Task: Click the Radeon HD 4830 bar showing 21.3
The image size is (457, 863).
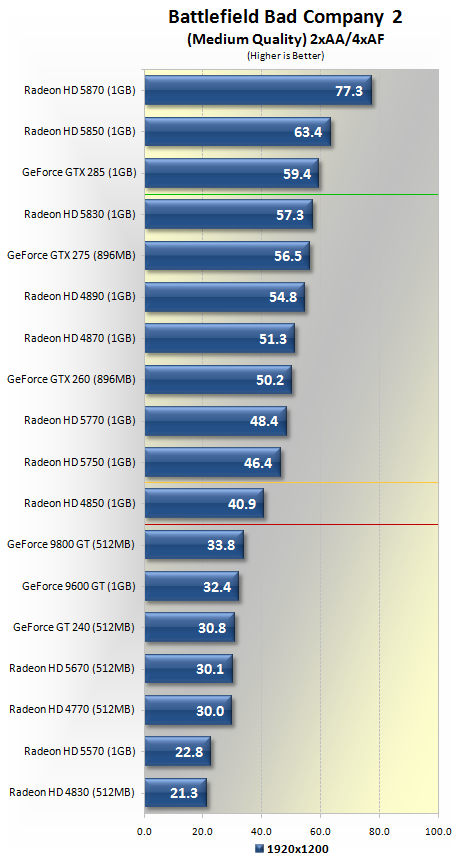Action: (176, 793)
